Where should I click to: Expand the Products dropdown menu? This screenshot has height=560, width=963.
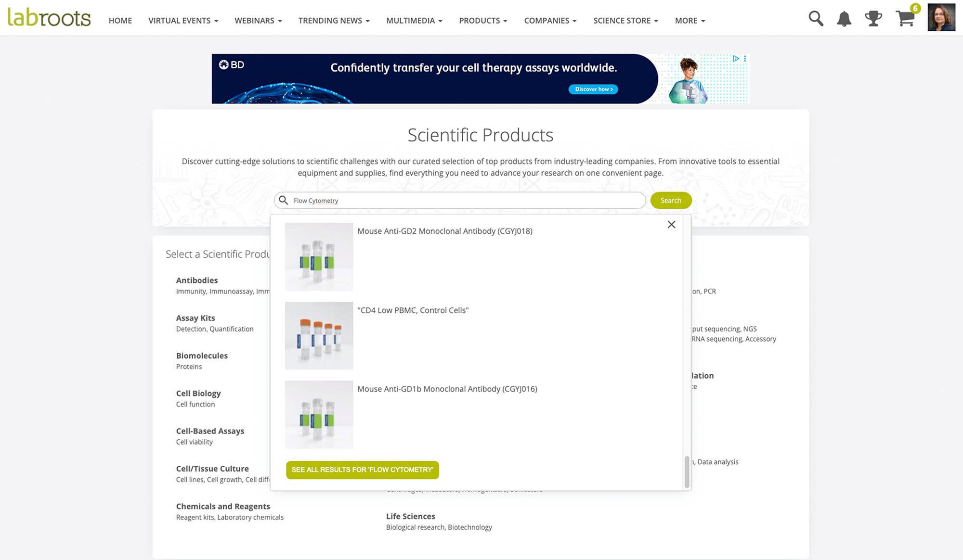[482, 21]
